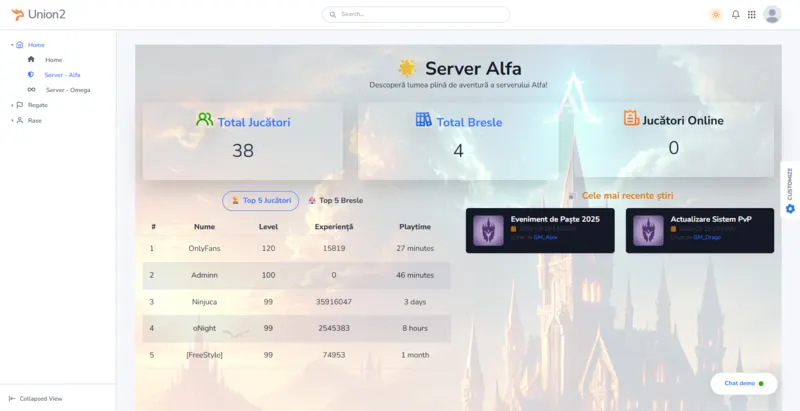Click the Actualizare Sistem PvP thumbnail image
The width and height of the screenshot is (800, 411).
tap(648, 230)
